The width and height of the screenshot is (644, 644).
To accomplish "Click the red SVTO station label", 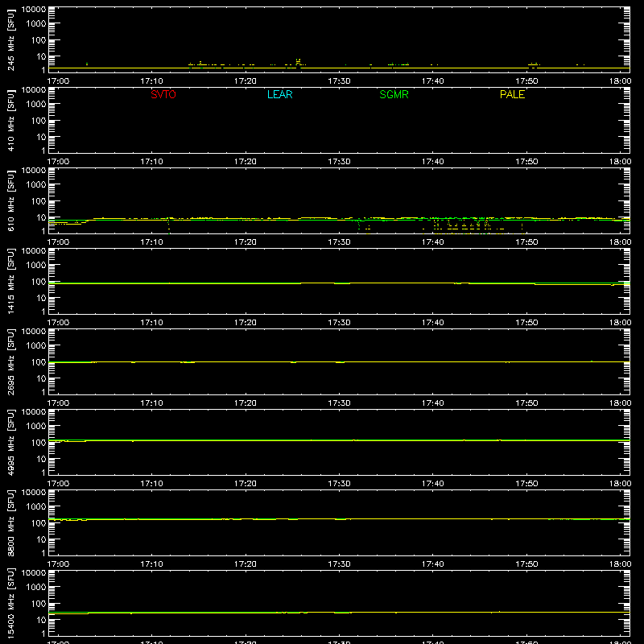I will point(163,94).
